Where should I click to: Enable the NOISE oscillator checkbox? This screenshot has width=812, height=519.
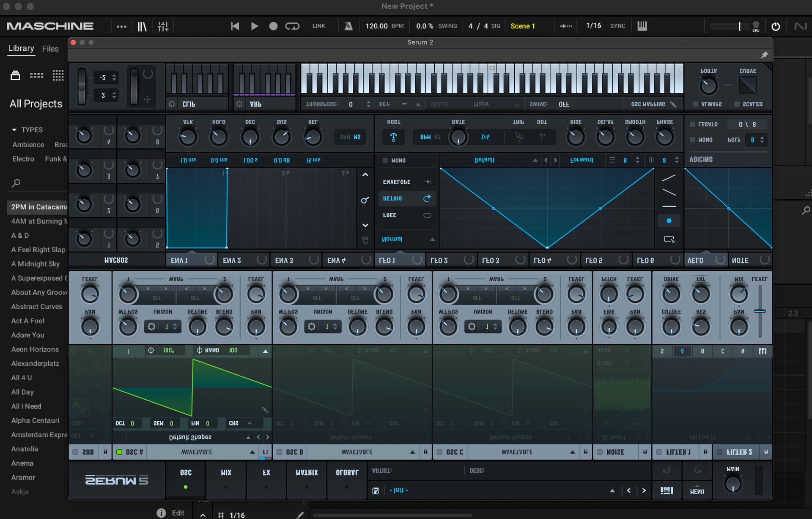point(600,452)
